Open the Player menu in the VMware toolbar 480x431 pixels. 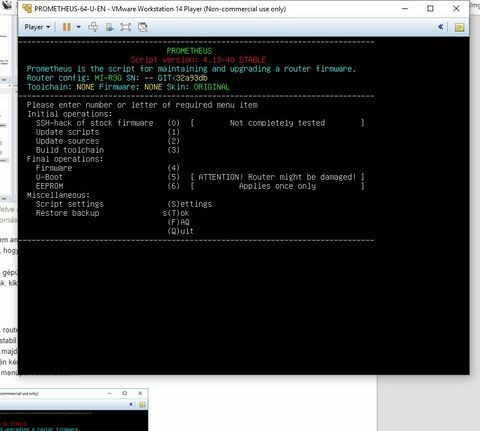(37, 27)
